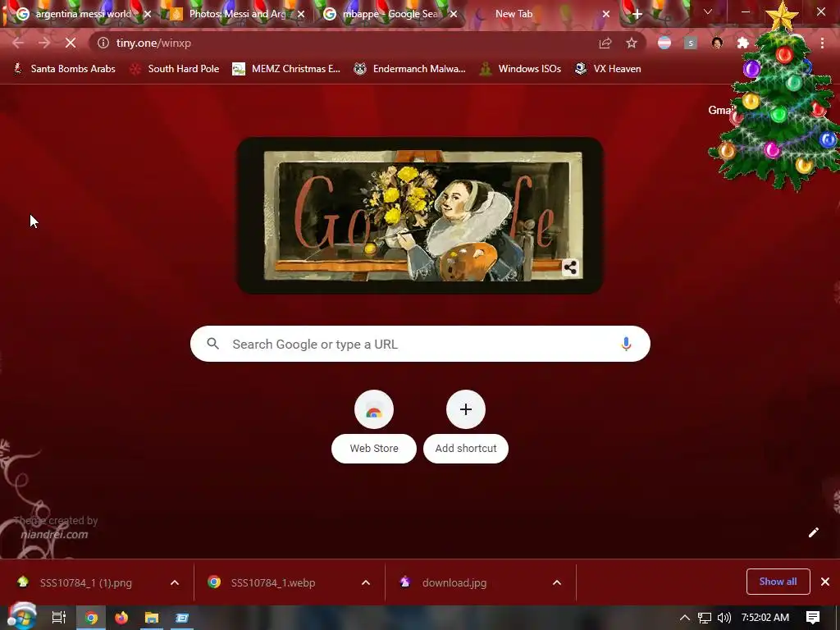Open the Windows Start menu
Screen dimensions: 840x630
pyautogui.click(x=22, y=618)
